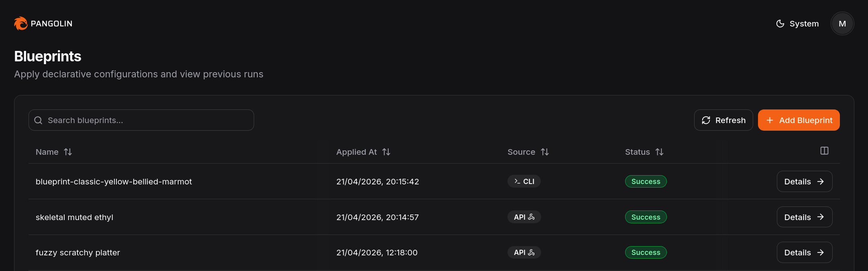Click the moon theme icon
868x271 pixels.
[780, 24]
